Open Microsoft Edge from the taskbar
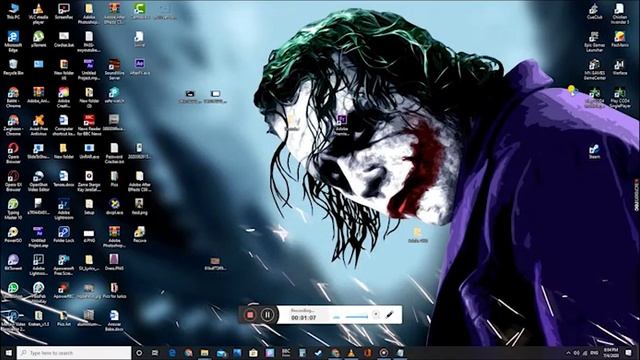Screen dimensions: 640x360 coord(172,353)
